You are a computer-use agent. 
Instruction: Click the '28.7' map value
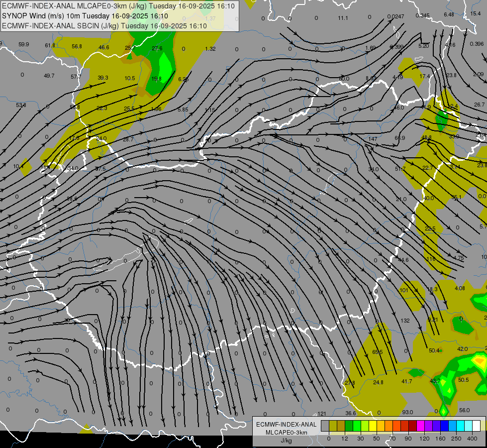click(x=128, y=139)
